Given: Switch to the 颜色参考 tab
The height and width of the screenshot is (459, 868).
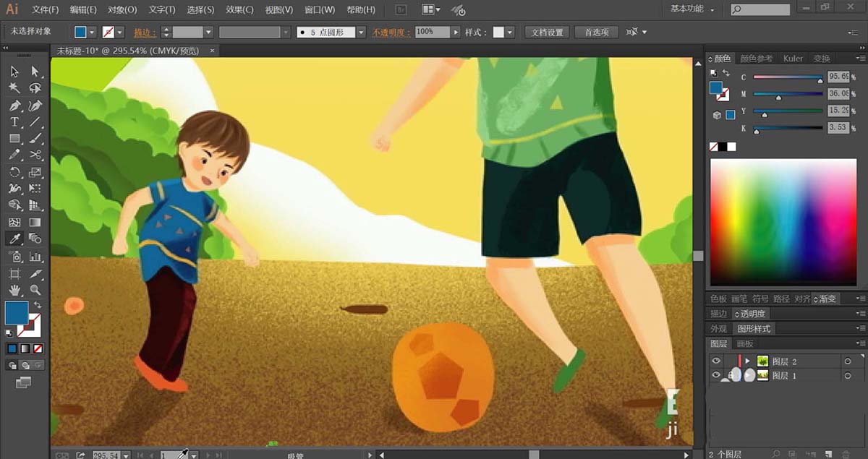Looking at the screenshot, I should click(757, 59).
